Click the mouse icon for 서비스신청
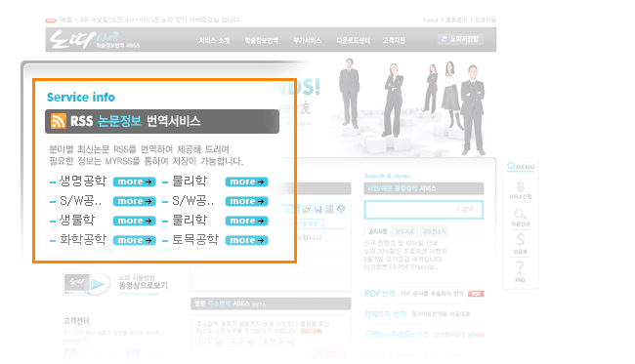635x364 pixels. (521, 185)
